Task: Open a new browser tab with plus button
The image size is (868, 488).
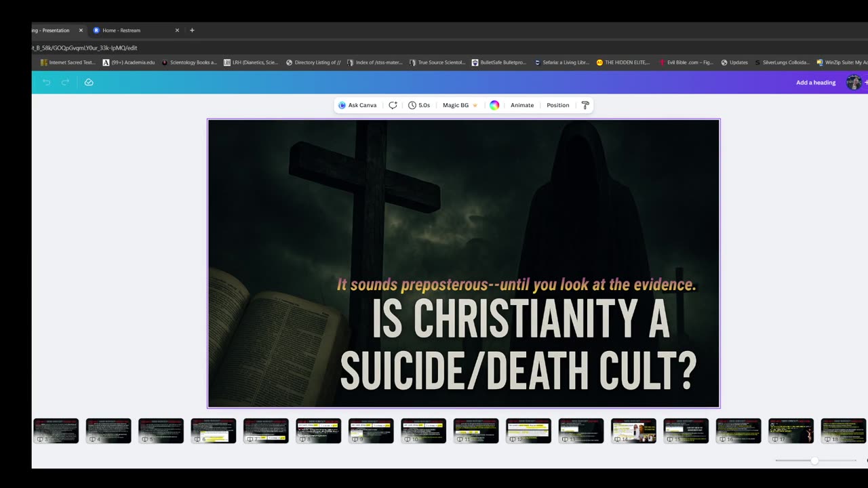Action: [192, 30]
